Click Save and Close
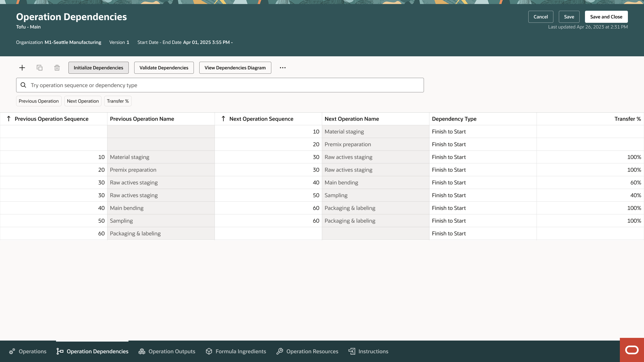This screenshot has width=644, height=362. pos(606,17)
